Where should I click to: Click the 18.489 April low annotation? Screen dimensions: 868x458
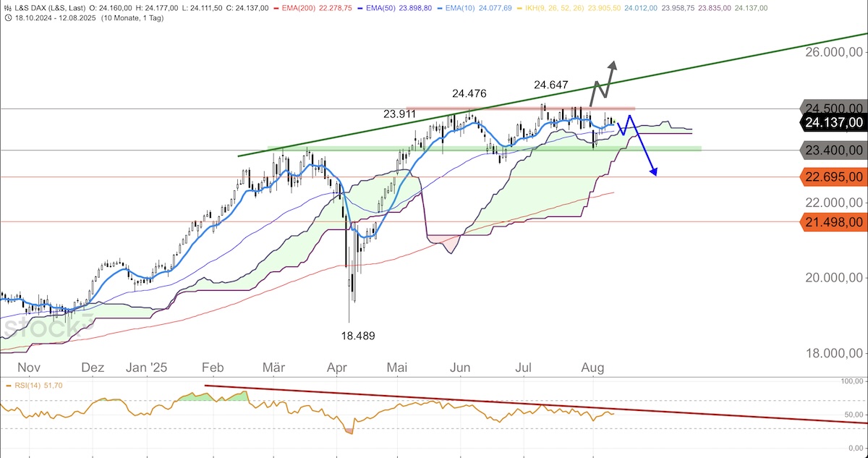(359, 336)
